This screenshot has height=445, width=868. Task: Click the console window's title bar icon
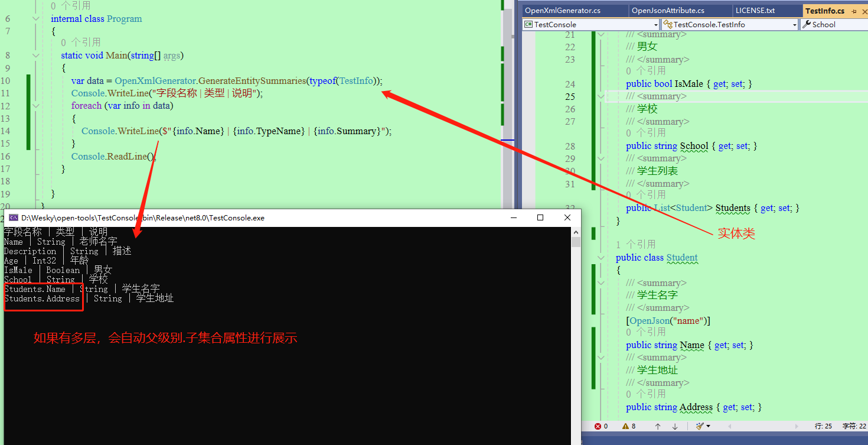click(x=13, y=217)
